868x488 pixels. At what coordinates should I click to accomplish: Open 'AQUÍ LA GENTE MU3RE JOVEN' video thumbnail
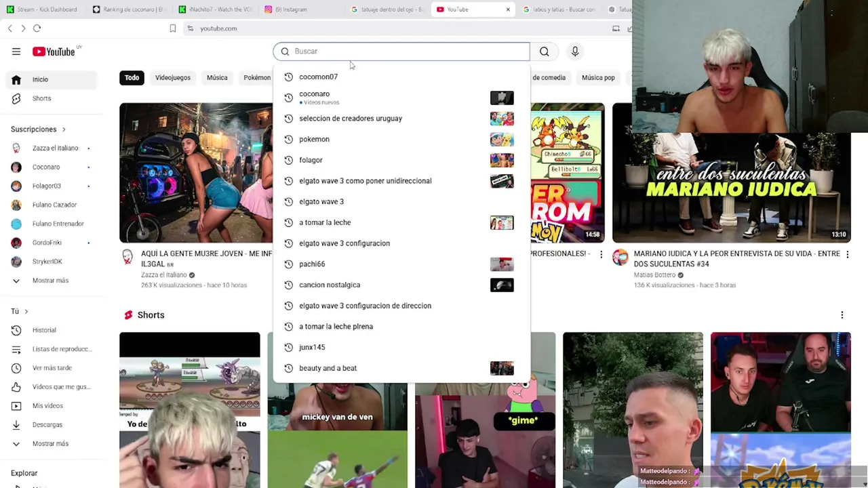(196, 173)
